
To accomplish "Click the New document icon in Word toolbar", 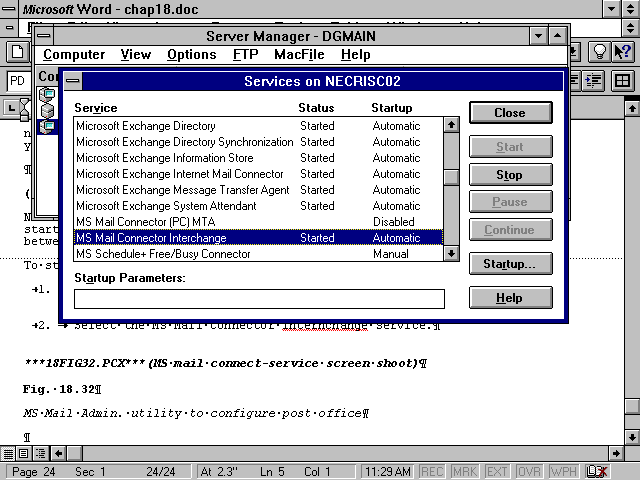I will [18, 52].
